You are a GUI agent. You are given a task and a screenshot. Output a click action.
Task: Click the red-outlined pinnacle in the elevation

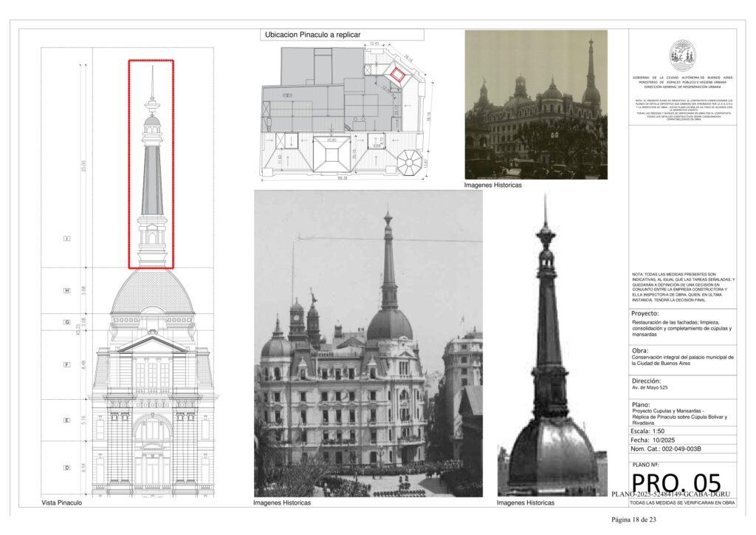coord(151,164)
